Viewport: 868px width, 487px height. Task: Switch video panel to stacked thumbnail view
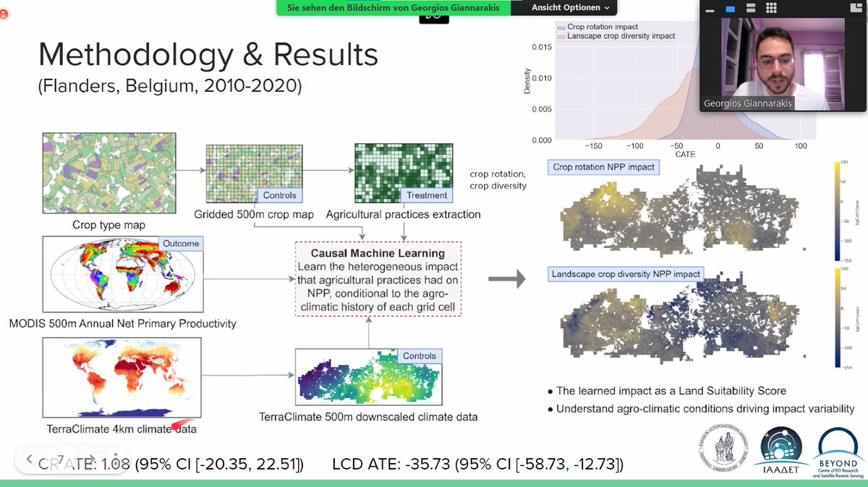pyautogui.click(x=750, y=9)
